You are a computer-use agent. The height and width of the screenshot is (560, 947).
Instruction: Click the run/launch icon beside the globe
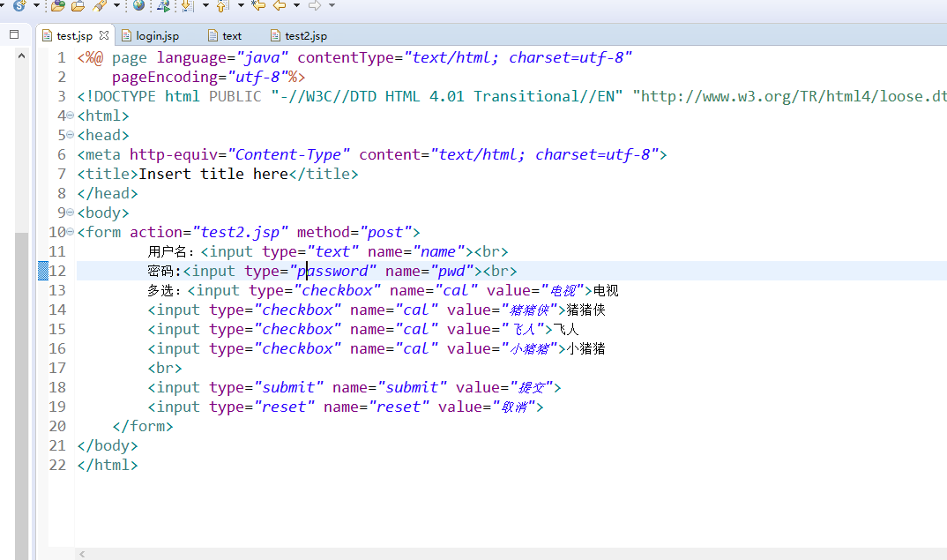(x=164, y=5)
